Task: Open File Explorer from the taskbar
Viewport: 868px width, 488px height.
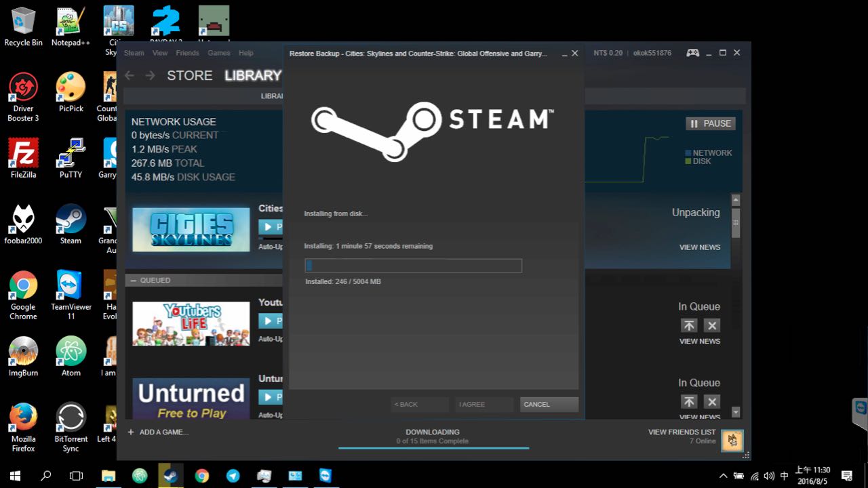Action: [108, 476]
